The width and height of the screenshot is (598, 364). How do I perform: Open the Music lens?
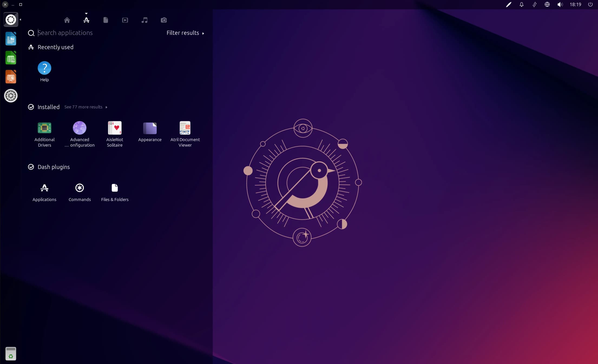tap(144, 20)
